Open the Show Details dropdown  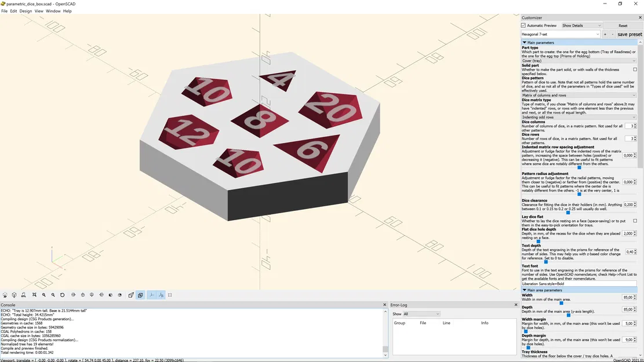[x=581, y=25]
